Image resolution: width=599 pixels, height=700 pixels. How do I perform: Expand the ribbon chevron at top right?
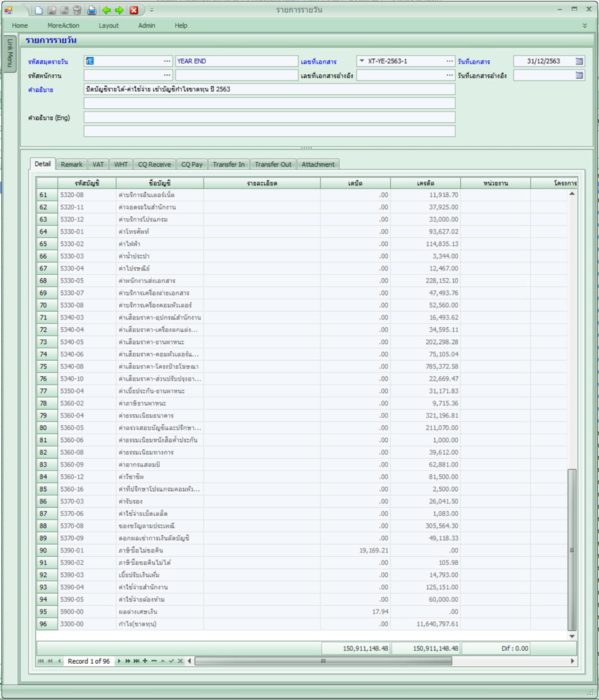(585, 26)
